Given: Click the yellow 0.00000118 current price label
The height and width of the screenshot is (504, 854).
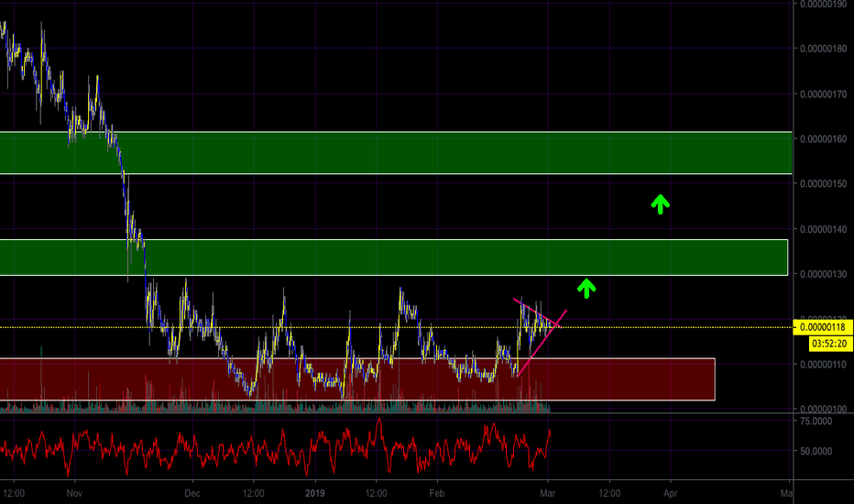Looking at the screenshot, I should (x=823, y=327).
